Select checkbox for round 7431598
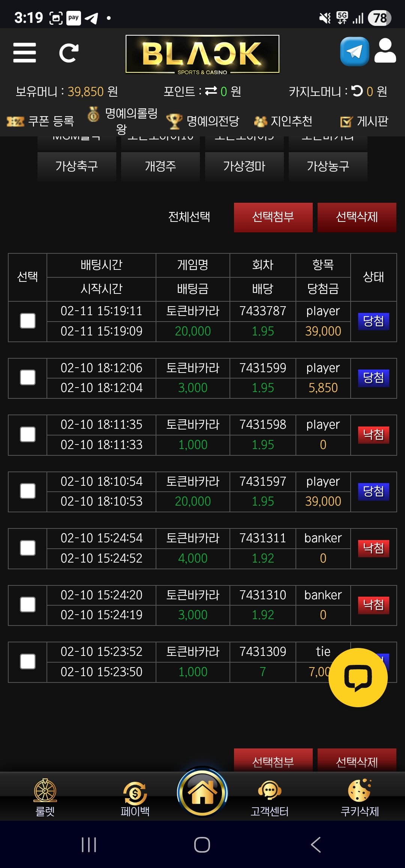The image size is (405, 868). pyautogui.click(x=28, y=434)
